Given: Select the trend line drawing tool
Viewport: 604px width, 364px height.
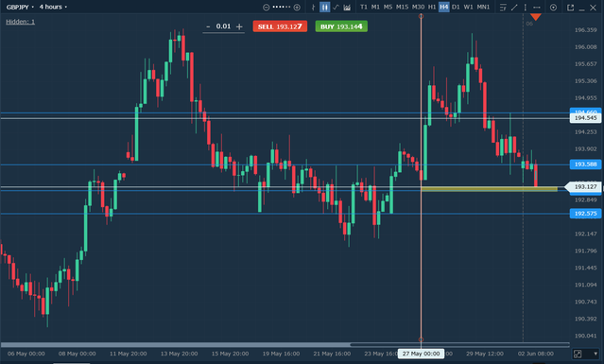Looking at the screenshot, I should pos(514,8).
